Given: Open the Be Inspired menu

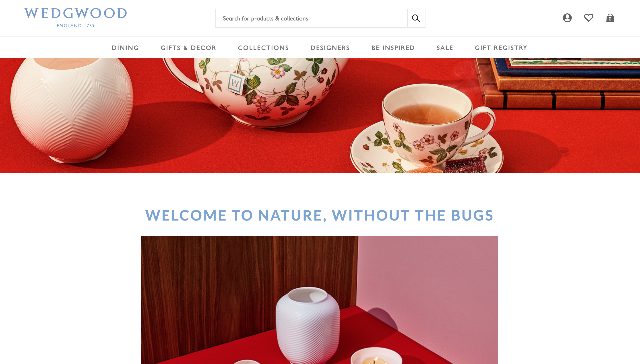Looking at the screenshot, I should coord(393,48).
